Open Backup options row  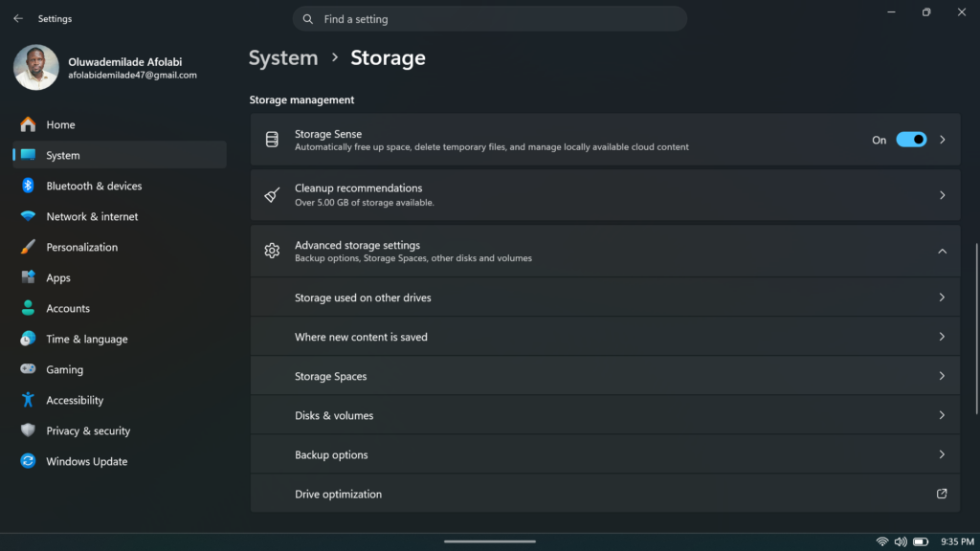605,454
